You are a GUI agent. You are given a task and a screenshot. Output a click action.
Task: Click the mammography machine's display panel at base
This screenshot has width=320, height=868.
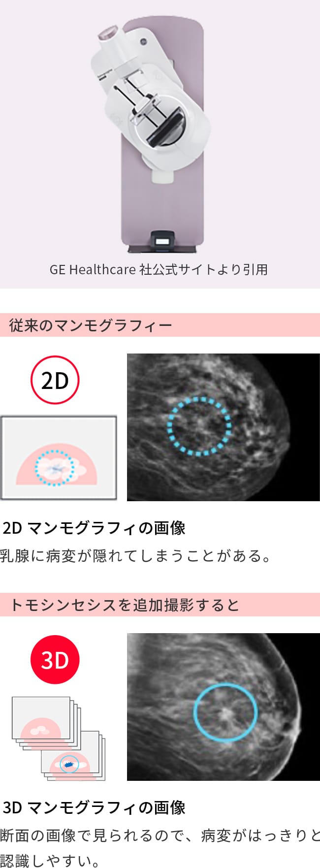tap(163, 241)
